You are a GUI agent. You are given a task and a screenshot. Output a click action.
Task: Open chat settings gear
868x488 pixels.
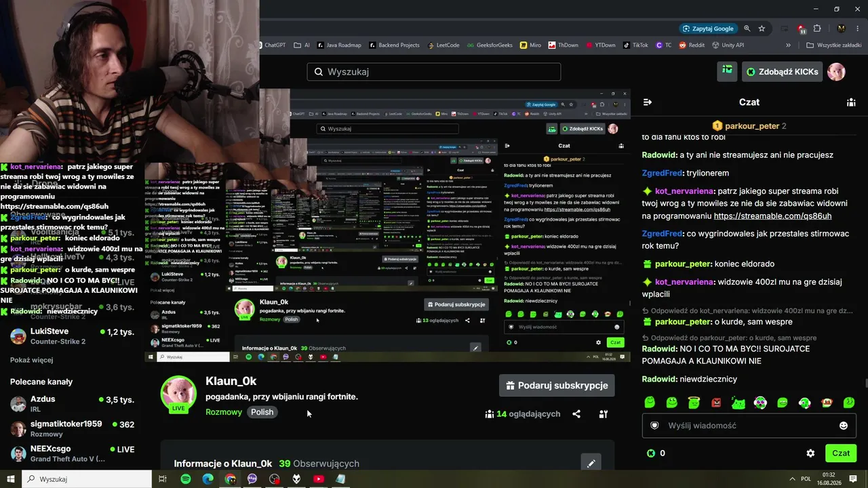[x=810, y=453]
